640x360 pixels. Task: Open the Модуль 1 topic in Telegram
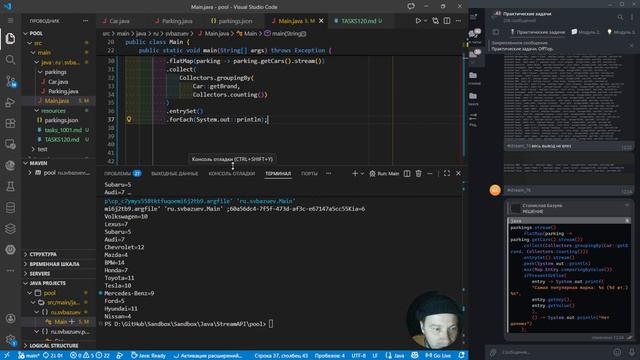click(x=585, y=32)
